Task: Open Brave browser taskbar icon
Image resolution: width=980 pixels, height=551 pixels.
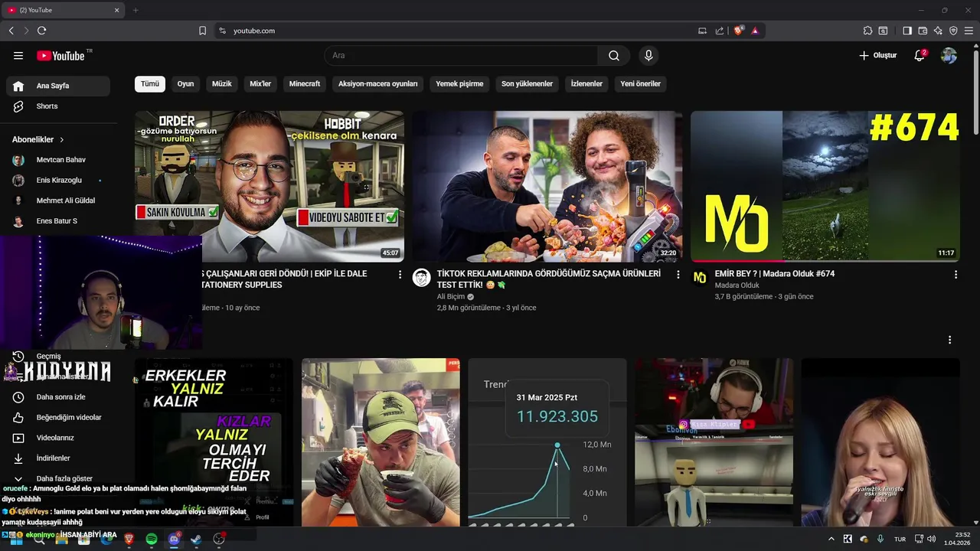Action: tap(129, 540)
